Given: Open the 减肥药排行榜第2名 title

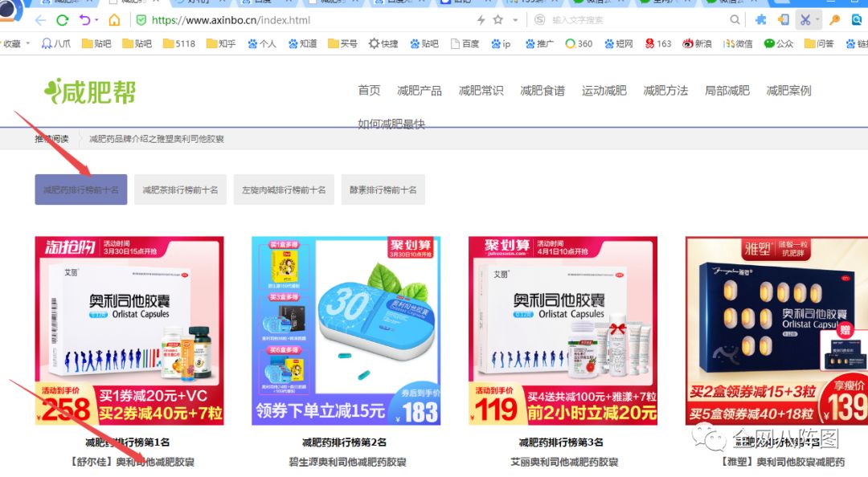Looking at the screenshot, I should (x=344, y=442).
